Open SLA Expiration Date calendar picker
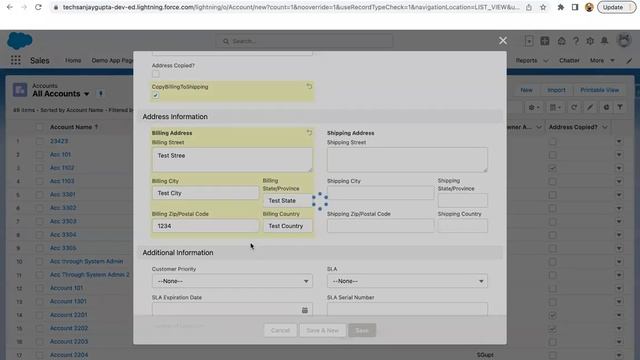Screen dimensions: 640x360 click(304, 310)
